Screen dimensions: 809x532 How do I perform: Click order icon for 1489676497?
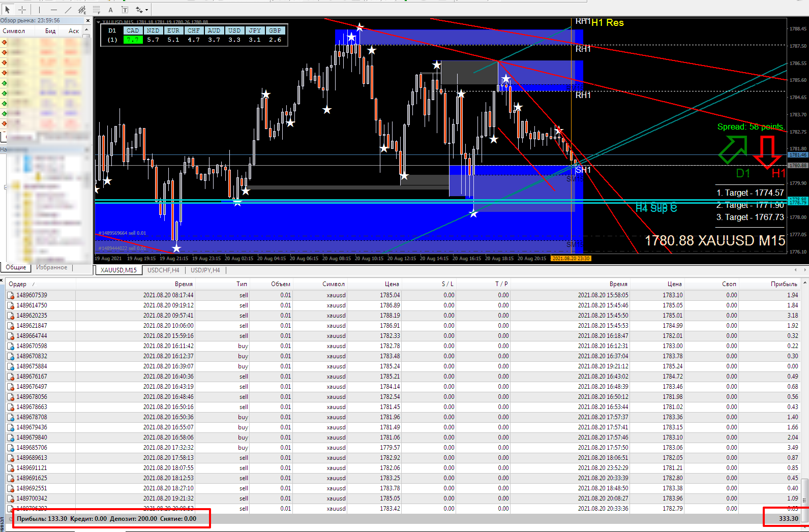11,387
